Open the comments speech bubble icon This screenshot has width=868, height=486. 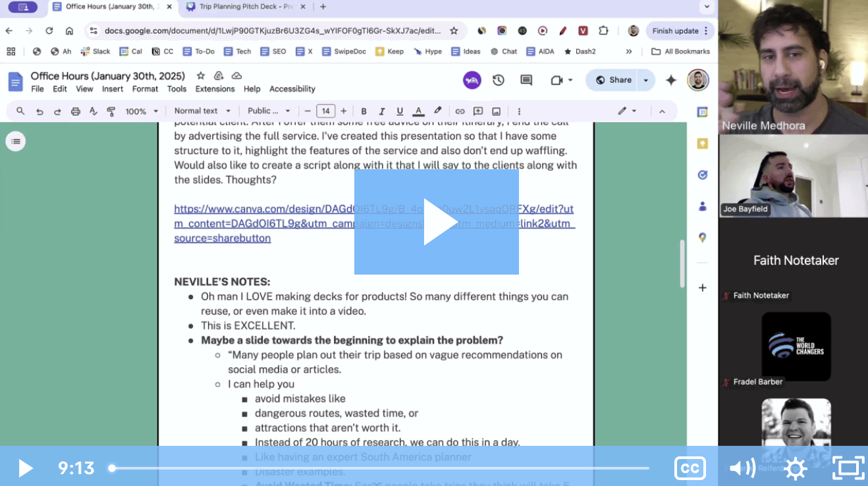[x=526, y=80]
